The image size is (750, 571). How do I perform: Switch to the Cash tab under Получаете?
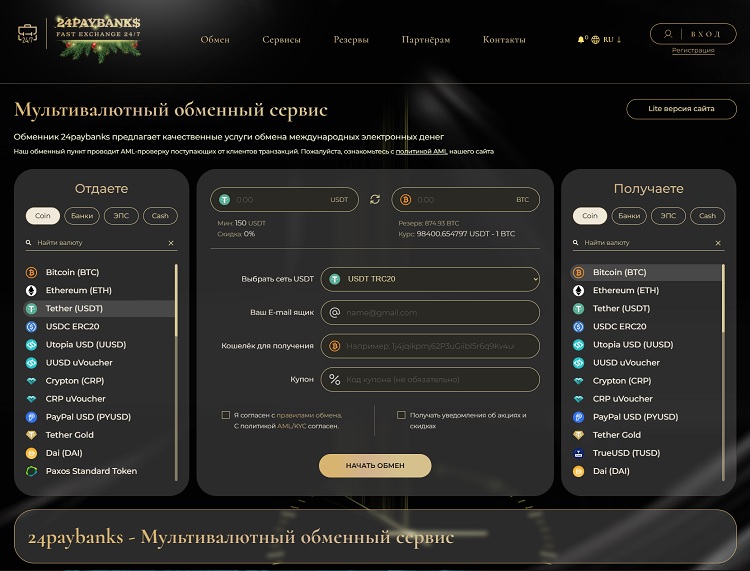pos(707,216)
